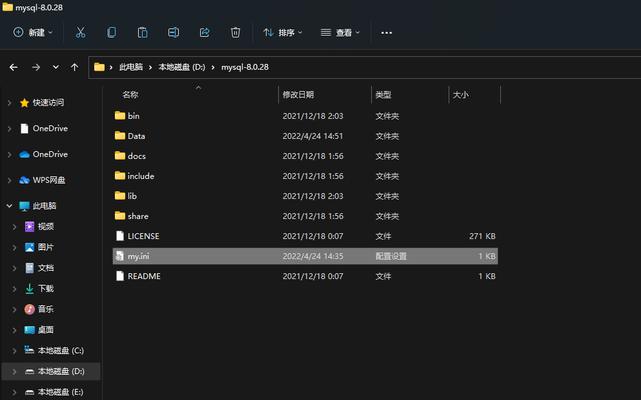Open 本地磁盘 (C:) in the sidebar
This screenshot has width=641, height=400.
pyautogui.click(x=61, y=351)
